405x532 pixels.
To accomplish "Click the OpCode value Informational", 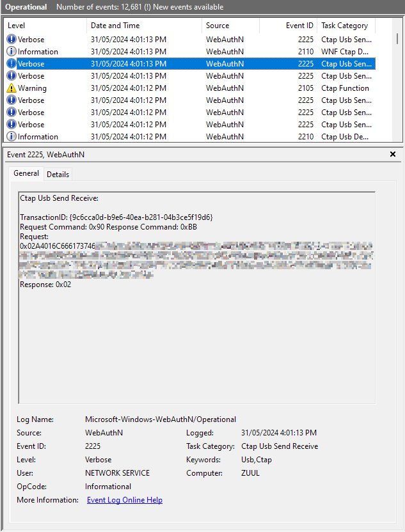I will click(108, 487).
